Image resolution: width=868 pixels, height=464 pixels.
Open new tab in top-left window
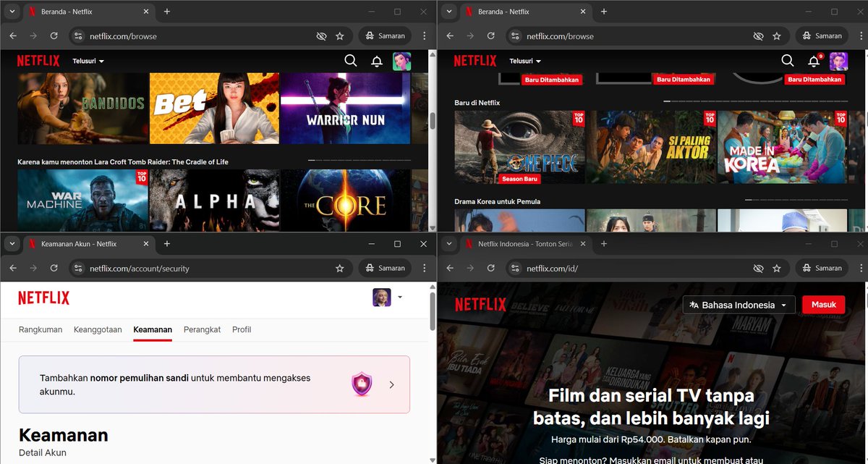pos(167,12)
